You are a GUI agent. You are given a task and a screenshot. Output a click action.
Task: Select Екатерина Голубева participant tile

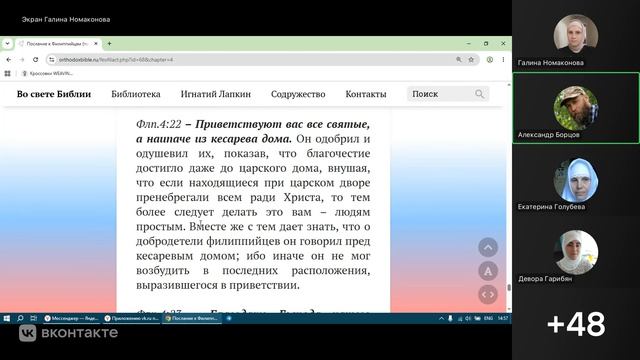(x=576, y=180)
